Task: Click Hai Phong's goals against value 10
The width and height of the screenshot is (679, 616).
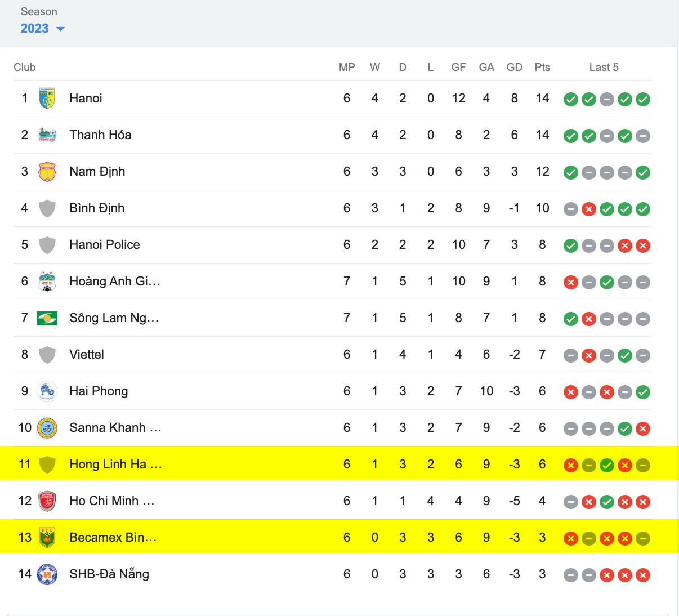Action: pos(486,391)
